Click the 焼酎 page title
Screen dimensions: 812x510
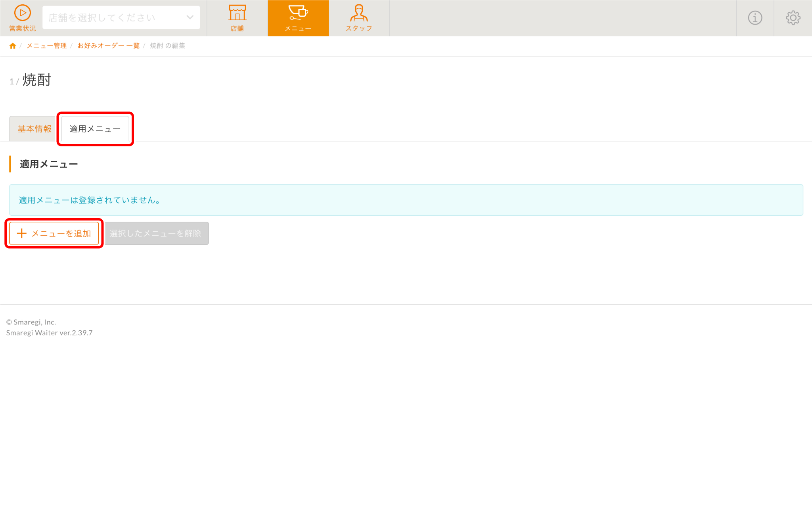[37, 80]
